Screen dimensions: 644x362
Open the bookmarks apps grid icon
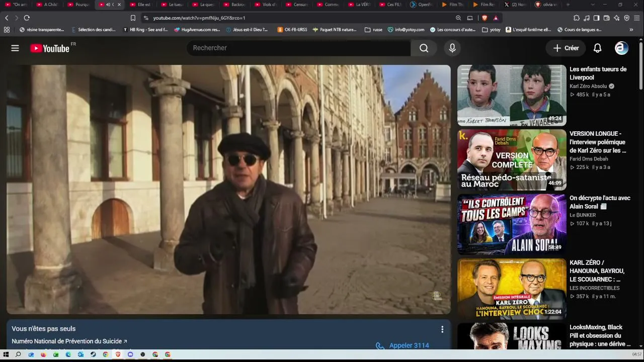(7, 30)
